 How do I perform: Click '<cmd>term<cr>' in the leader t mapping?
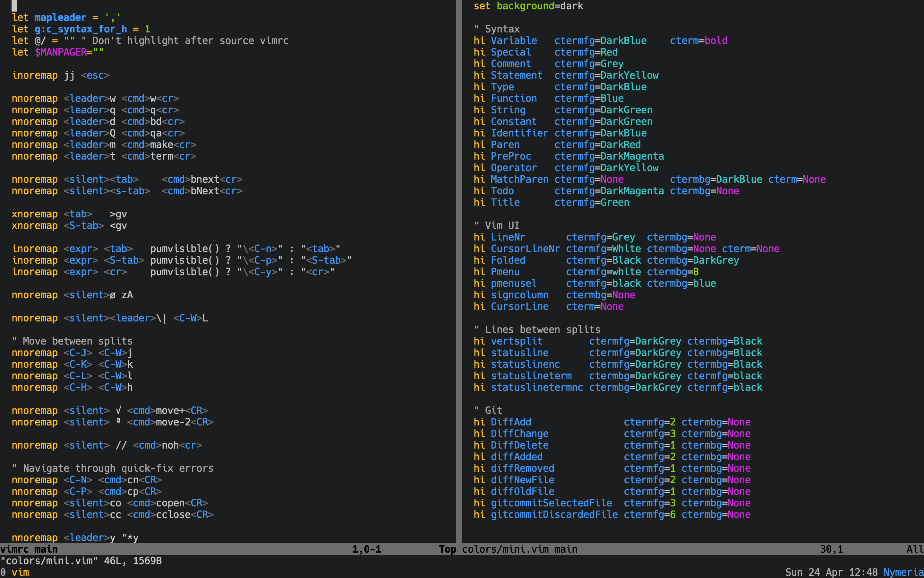click(159, 156)
